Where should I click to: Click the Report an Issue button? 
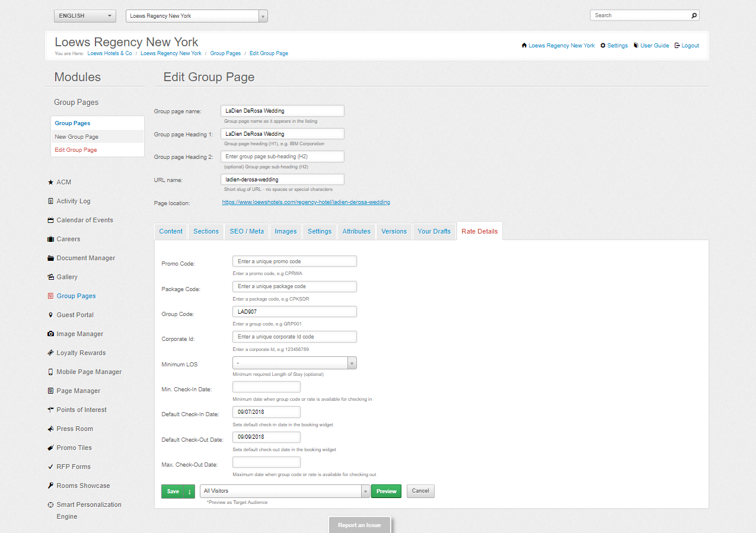click(x=359, y=525)
